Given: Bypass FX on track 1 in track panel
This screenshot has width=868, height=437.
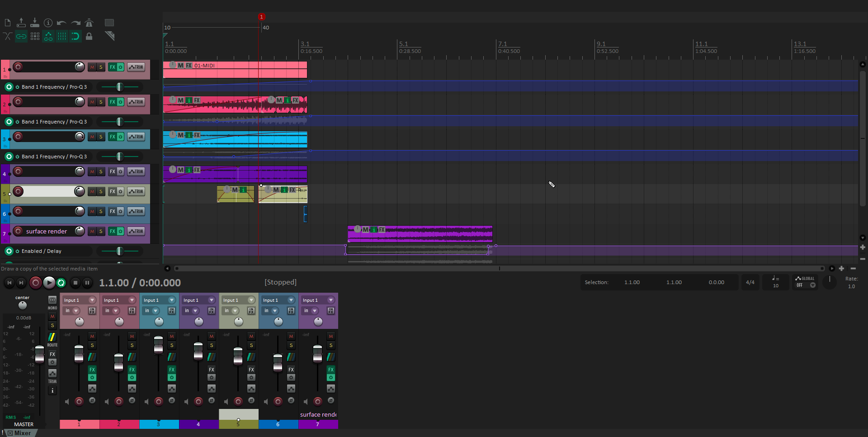Looking at the screenshot, I should click(121, 67).
